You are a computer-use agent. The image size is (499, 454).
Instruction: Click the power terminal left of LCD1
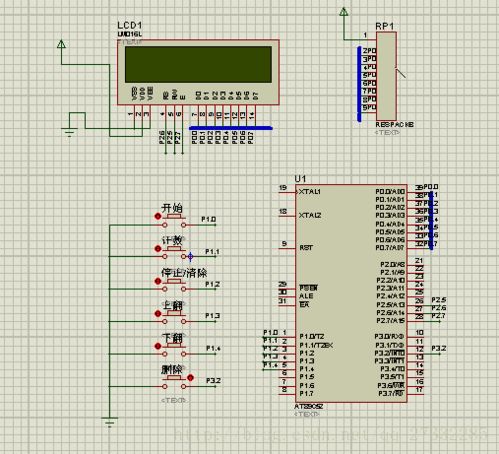(61, 44)
